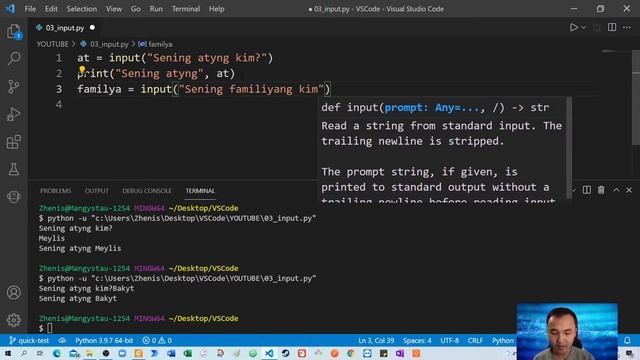Open the Extensions view
This screenshot has height=360, width=640.
tap(13, 142)
